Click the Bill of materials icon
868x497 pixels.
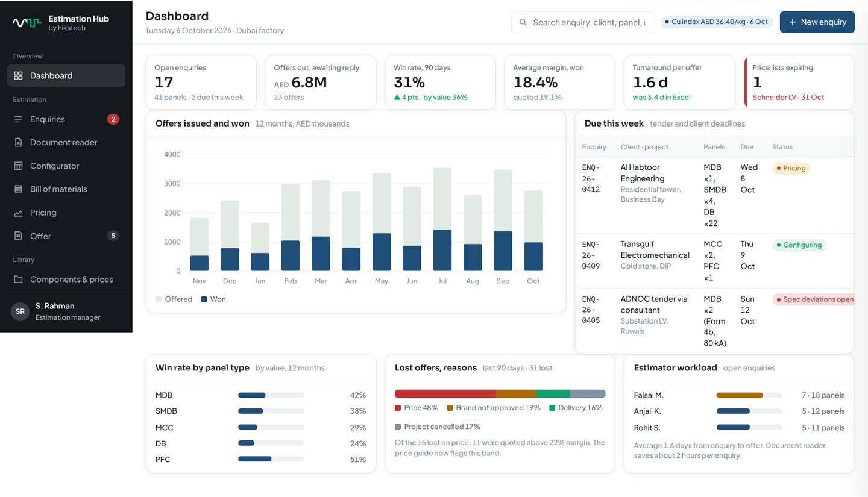pyautogui.click(x=19, y=189)
